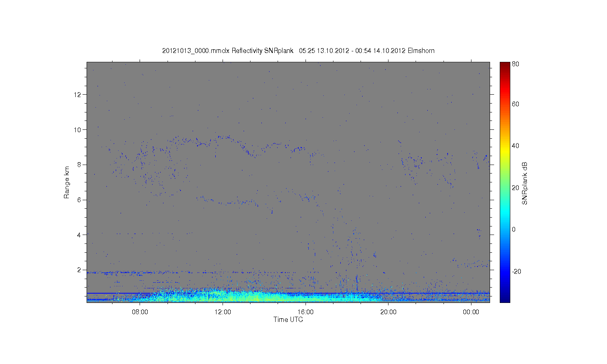This screenshot has height=364, width=607.
Task: Click the range axis label 2
Action: (x=80, y=270)
